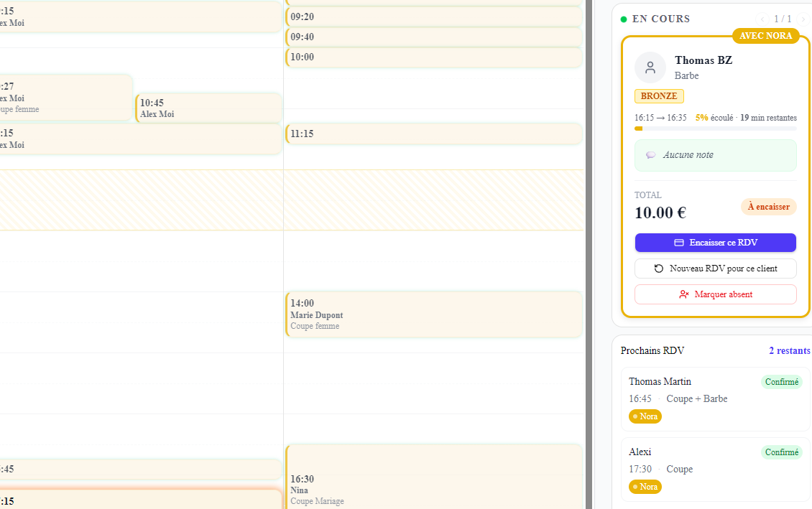Screen dimensions: 812x509
Task: Open the 2 restants link
Action: point(789,351)
